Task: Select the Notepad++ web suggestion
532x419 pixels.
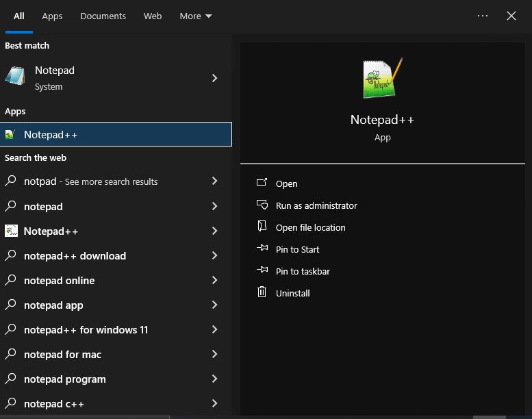Action: [51, 231]
